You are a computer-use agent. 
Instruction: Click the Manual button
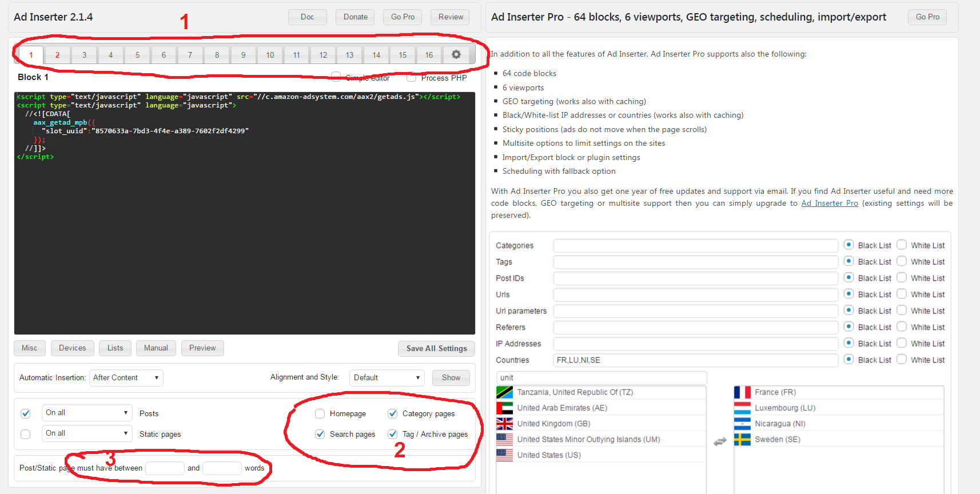pyautogui.click(x=156, y=348)
